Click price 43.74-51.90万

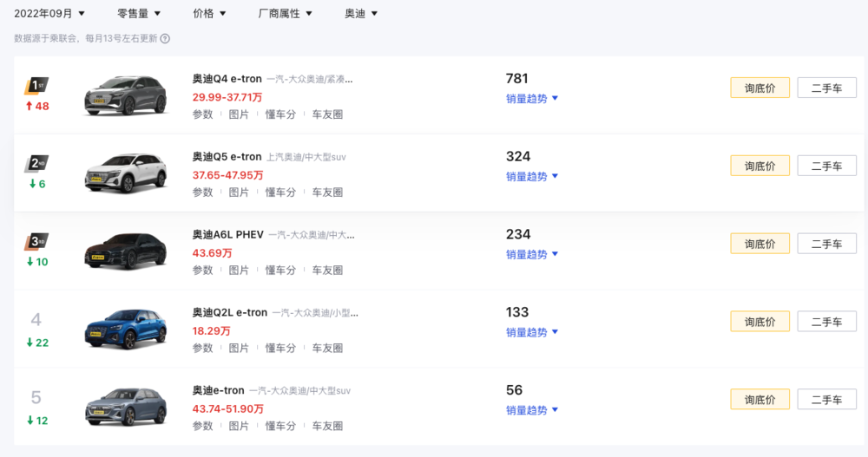227,409
